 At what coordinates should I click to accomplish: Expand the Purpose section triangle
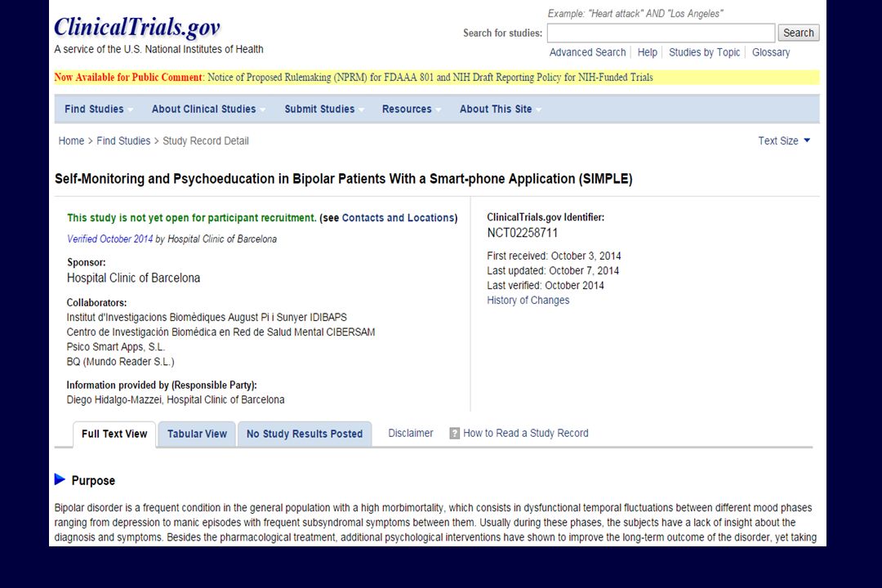point(60,479)
